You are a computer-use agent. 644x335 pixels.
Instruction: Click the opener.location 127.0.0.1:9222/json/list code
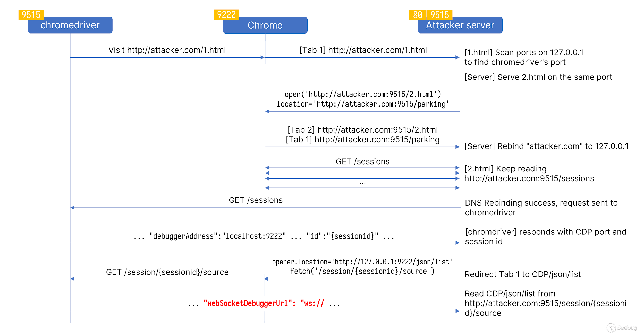[362, 262]
